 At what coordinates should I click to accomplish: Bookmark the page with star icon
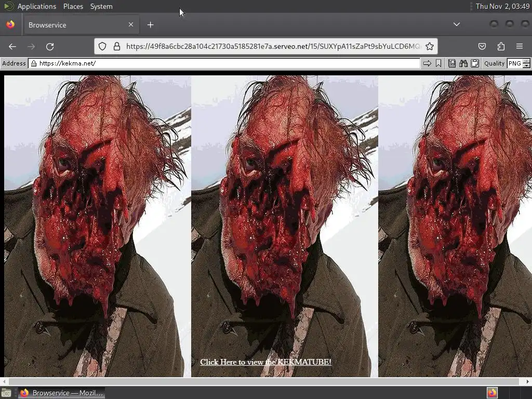pyautogui.click(x=430, y=46)
